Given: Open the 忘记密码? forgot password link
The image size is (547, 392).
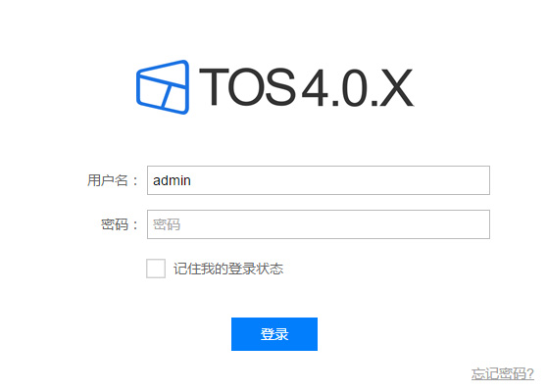Looking at the screenshot, I should (502, 373).
